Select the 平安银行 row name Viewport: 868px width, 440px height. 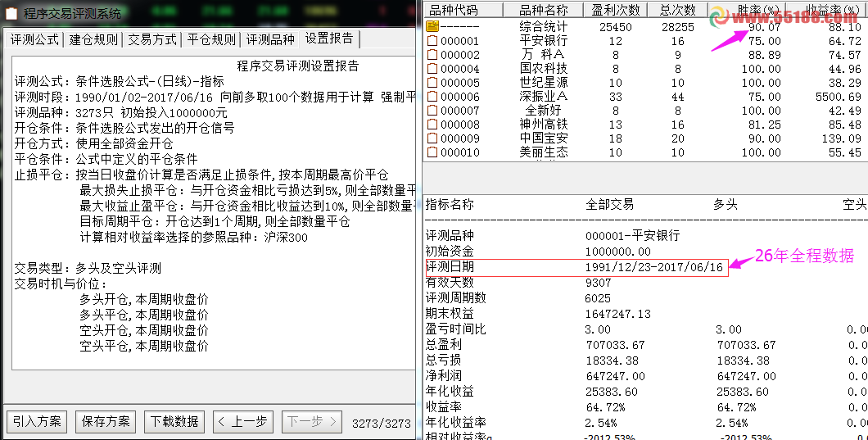[544, 40]
